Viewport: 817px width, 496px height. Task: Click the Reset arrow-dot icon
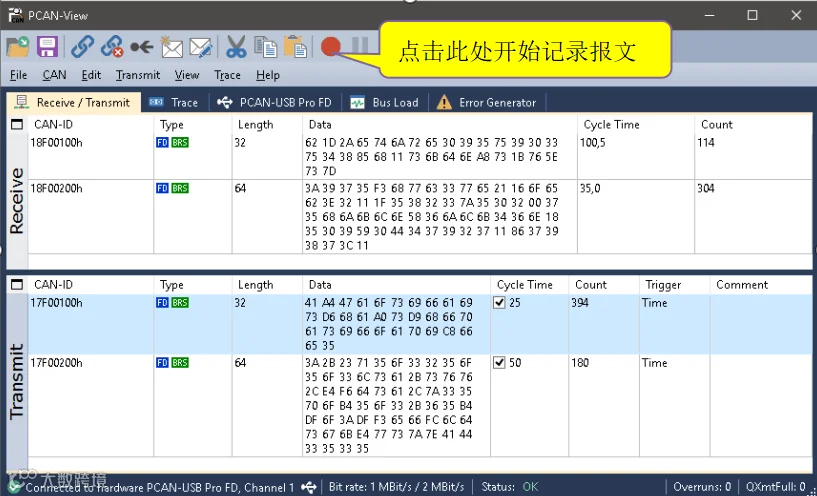click(141, 47)
